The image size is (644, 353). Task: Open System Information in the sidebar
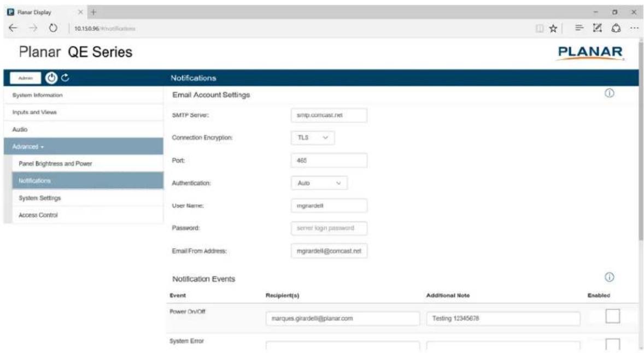point(84,95)
